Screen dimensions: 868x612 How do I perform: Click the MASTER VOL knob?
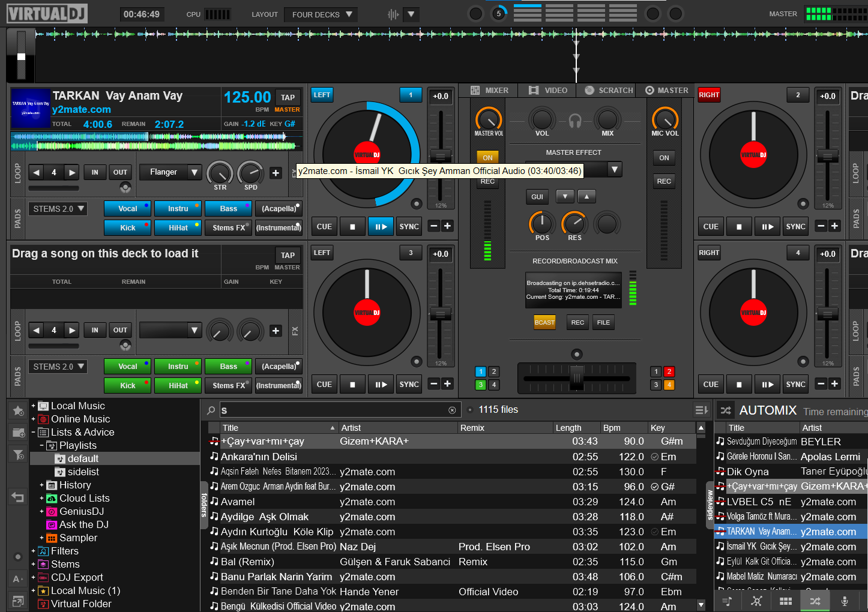[489, 119]
